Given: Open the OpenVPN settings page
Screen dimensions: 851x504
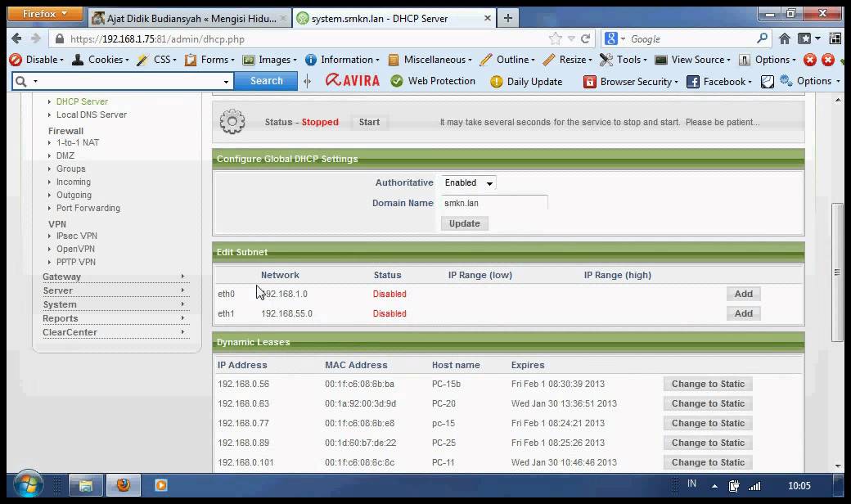Looking at the screenshot, I should point(75,249).
